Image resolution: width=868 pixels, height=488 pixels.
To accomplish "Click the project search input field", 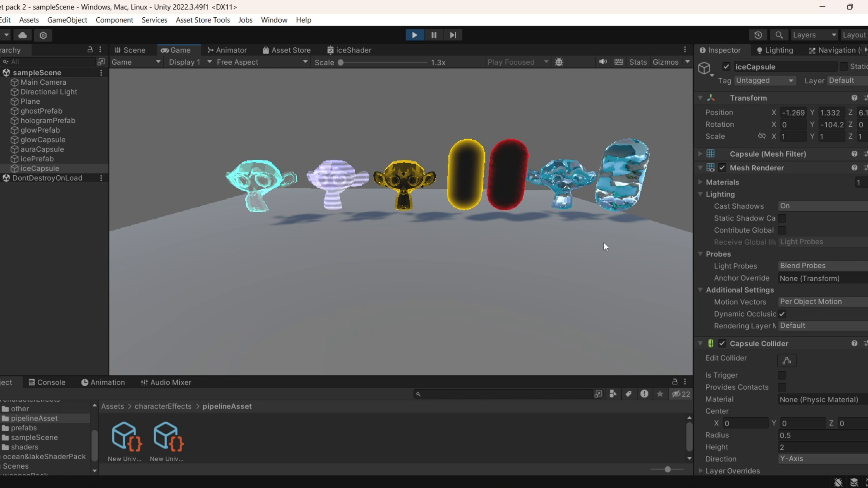I will tap(503, 394).
